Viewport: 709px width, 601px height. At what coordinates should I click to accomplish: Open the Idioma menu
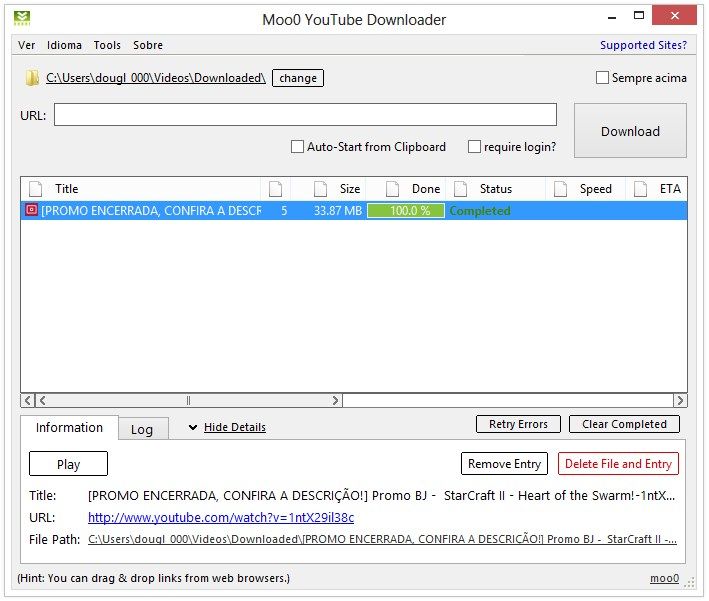click(64, 45)
